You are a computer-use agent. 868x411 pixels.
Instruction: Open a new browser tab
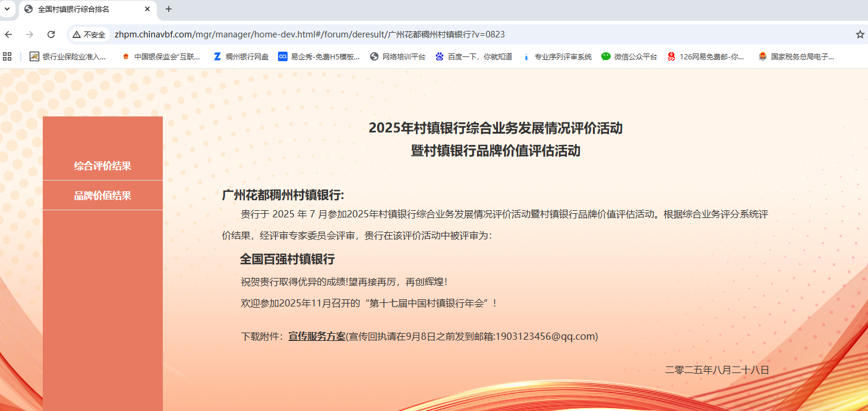click(169, 9)
